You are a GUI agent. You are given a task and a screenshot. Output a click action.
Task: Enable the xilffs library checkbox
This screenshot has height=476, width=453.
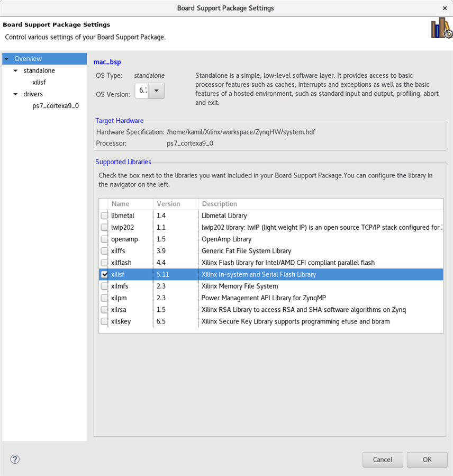pos(104,251)
